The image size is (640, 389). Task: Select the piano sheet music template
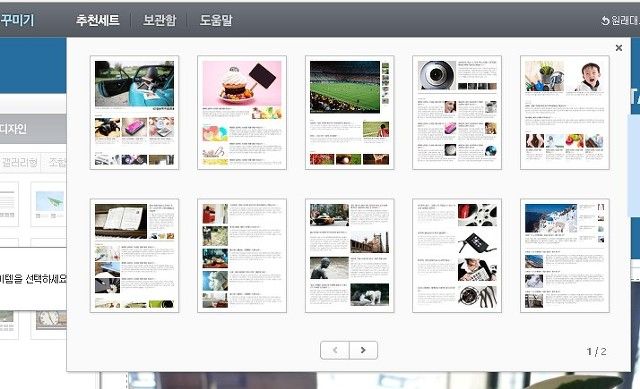134,256
